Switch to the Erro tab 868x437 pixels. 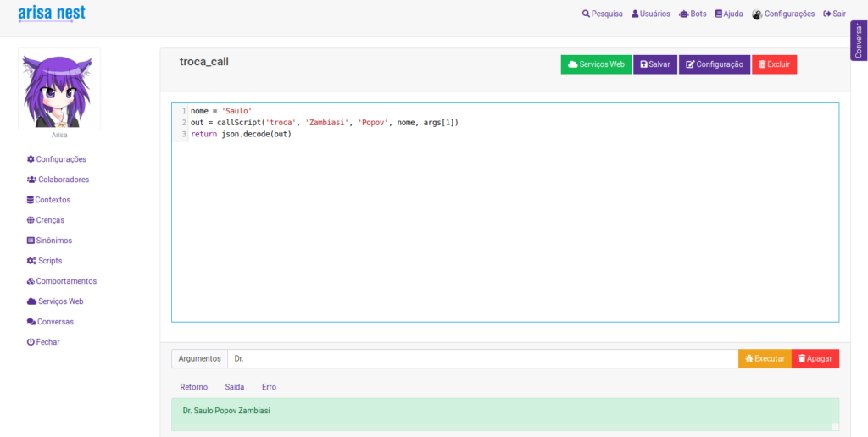[269, 387]
